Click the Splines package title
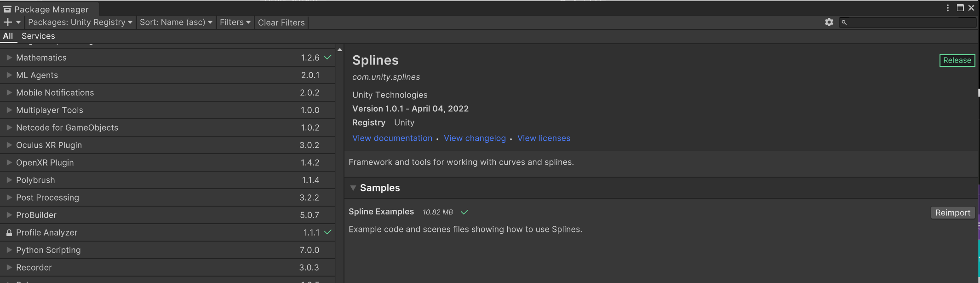 (375, 60)
